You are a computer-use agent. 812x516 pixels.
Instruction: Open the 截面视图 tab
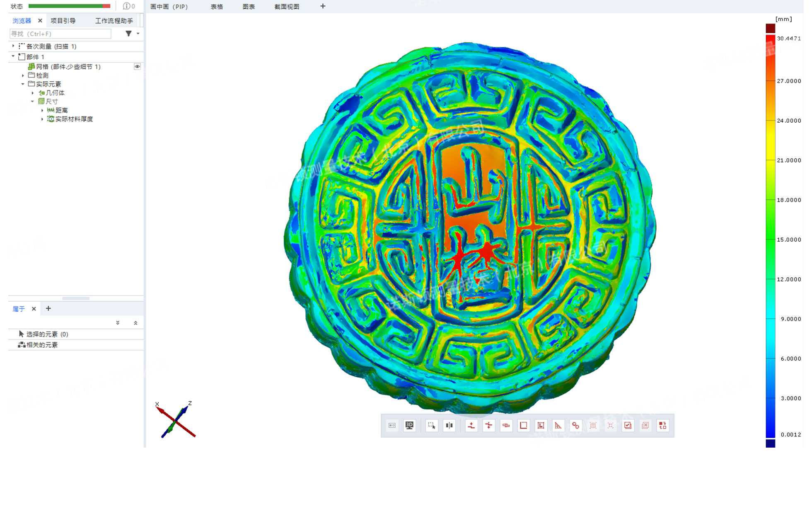pyautogui.click(x=287, y=7)
